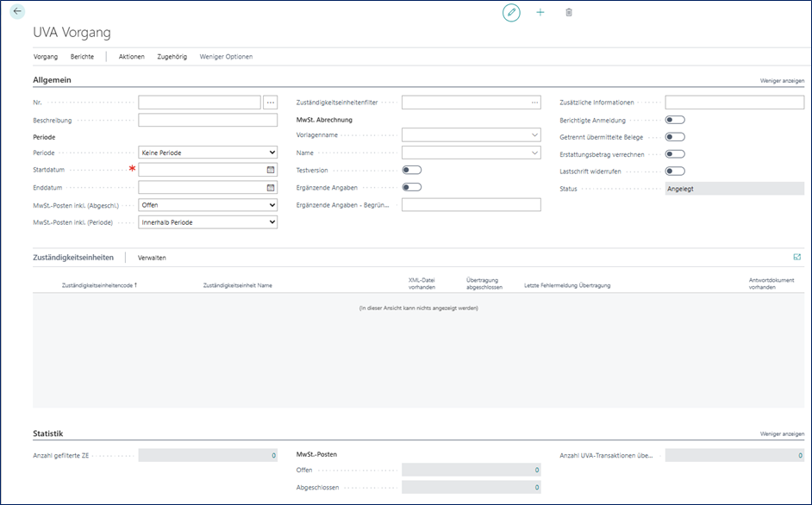812x505 pixels.
Task: Enable the Testversion toggle
Action: (411, 171)
